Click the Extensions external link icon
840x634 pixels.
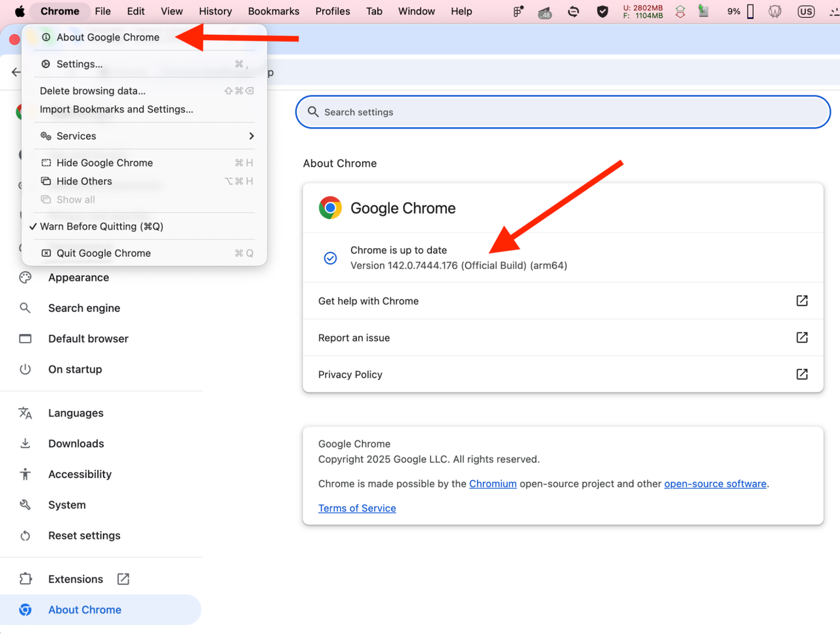(x=123, y=579)
